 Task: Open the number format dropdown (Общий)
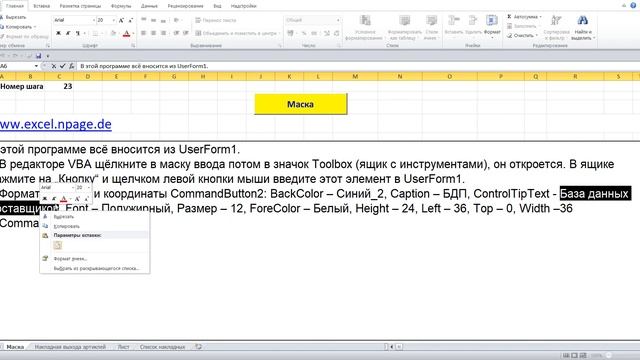click(338, 20)
